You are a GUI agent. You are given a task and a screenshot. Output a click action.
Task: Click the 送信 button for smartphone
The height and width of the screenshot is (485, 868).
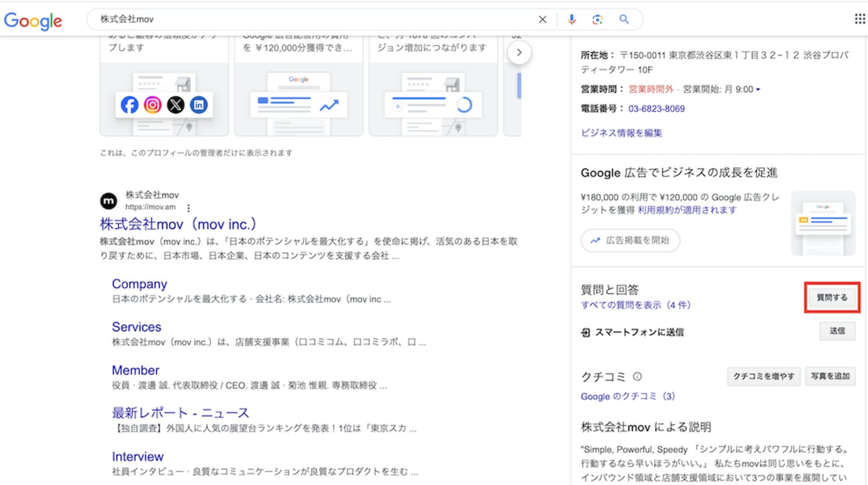point(838,331)
